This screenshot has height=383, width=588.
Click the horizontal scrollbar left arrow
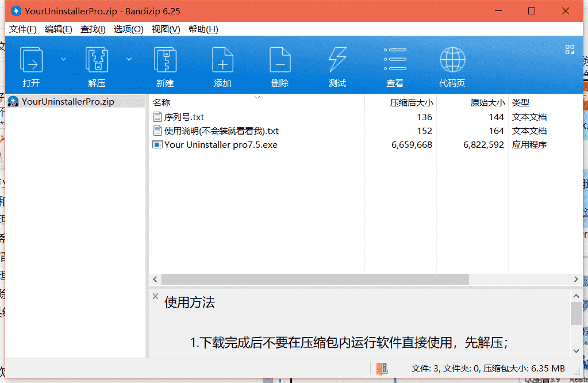155,279
